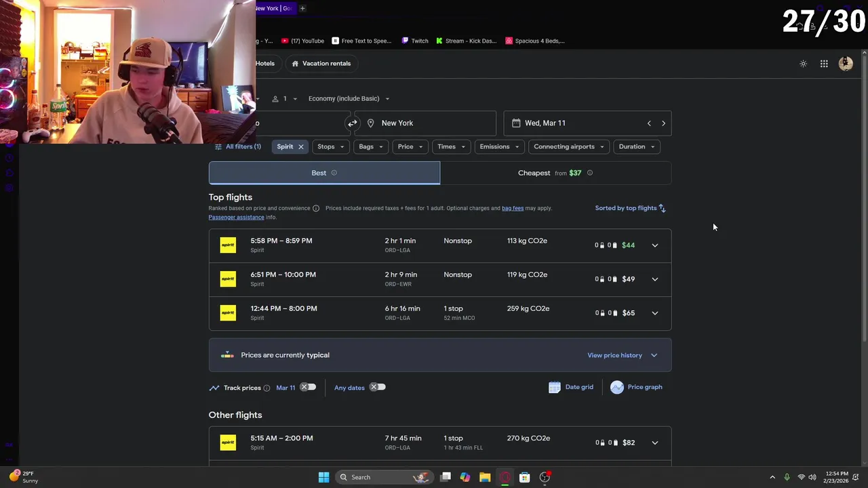The height and width of the screenshot is (488, 868).
Task: Open the Bags filter dropdown
Action: [x=371, y=146]
